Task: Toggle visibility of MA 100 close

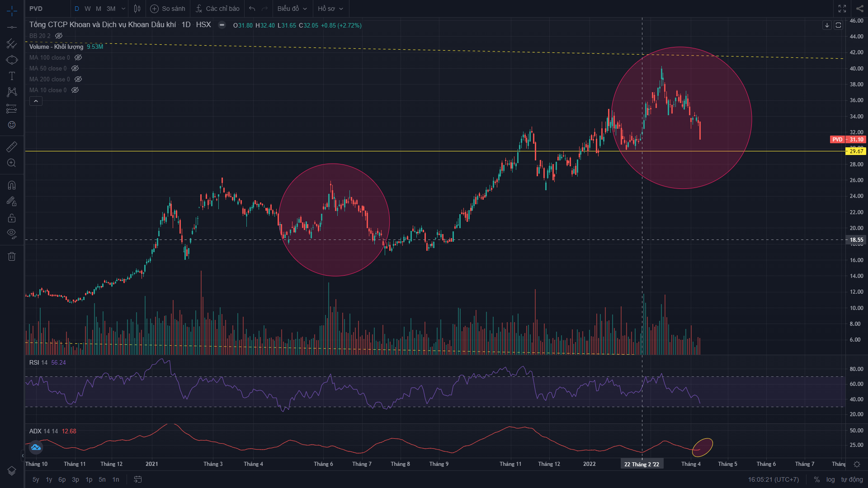Action: click(x=78, y=57)
